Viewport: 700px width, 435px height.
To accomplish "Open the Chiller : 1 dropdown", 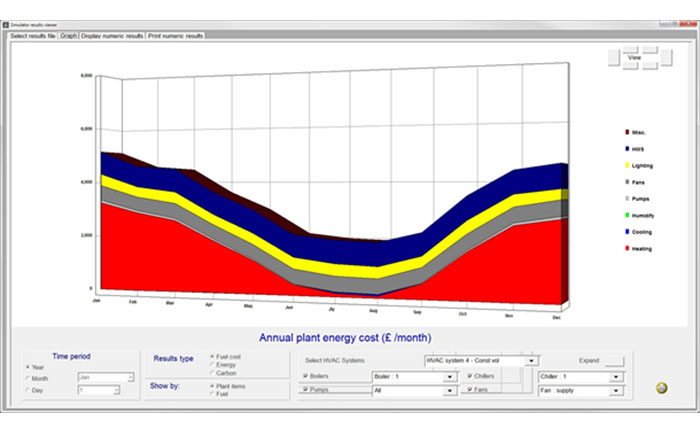I will (581, 377).
